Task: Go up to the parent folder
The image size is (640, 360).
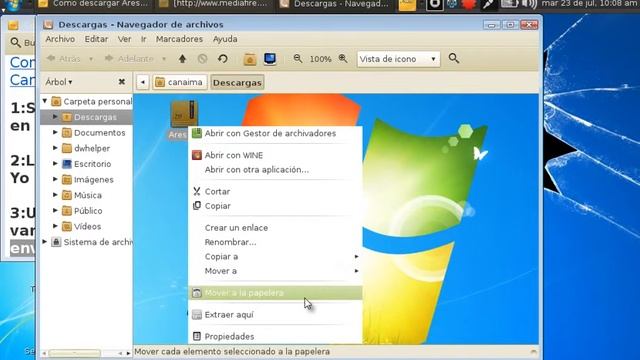Action: click(182, 59)
